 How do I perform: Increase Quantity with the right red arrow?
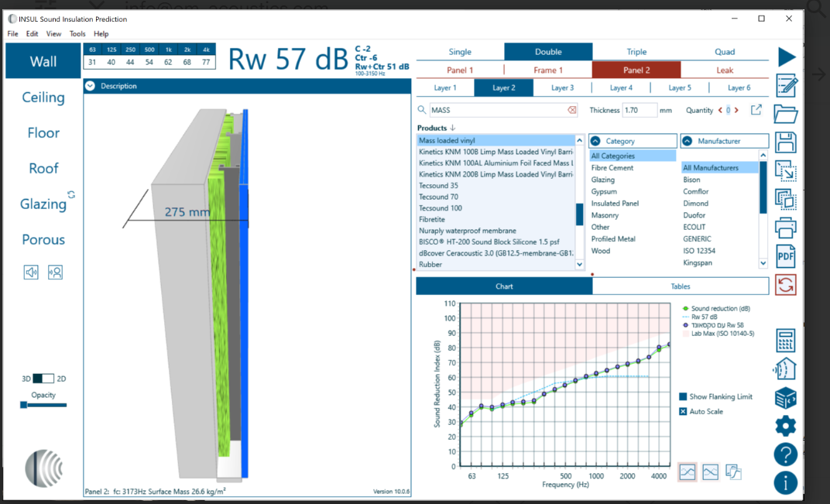pos(736,110)
